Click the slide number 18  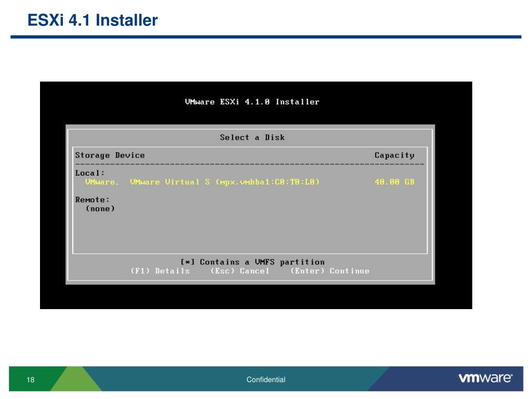tap(31, 380)
